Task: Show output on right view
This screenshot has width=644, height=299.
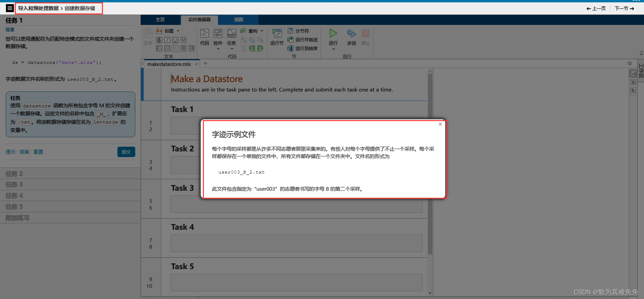Action: 633,73
